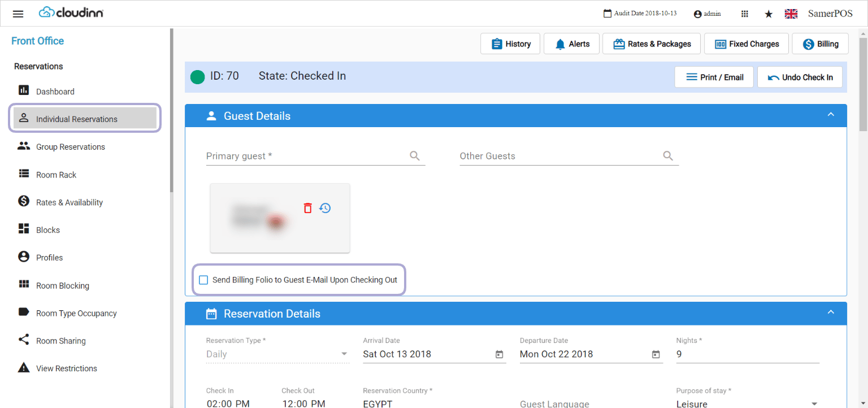Click the History button
This screenshot has height=408, width=868.
click(x=510, y=44)
